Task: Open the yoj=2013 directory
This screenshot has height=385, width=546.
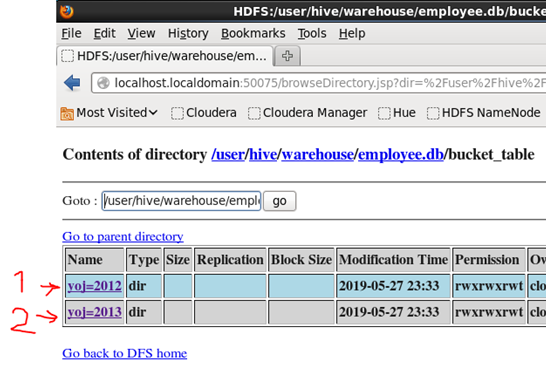Action: tap(94, 312)
